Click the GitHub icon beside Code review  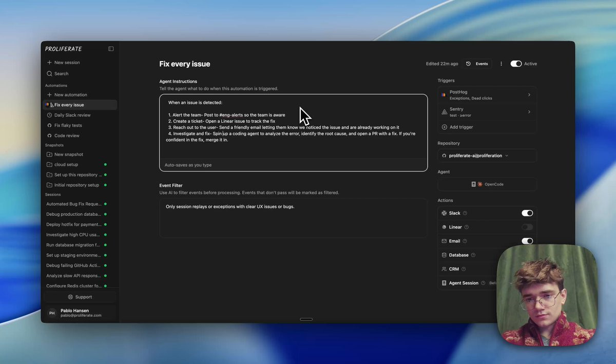49,136
